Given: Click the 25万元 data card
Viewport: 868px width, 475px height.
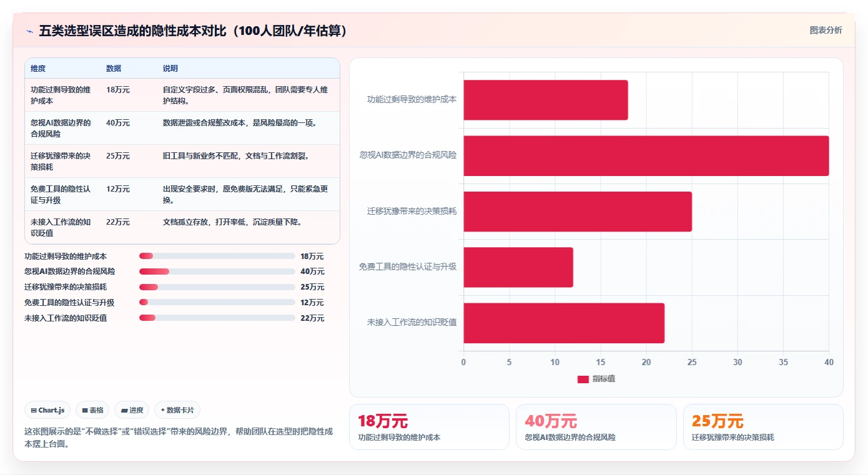Looking at the screenshot, I should coord(763,427).
